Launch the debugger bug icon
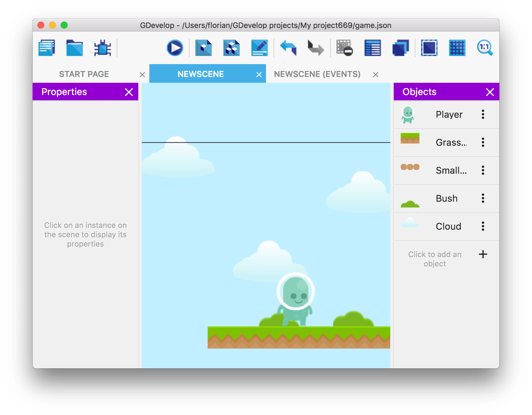The width and height of the screenshot is (532, 415). (x=102, y=48)
